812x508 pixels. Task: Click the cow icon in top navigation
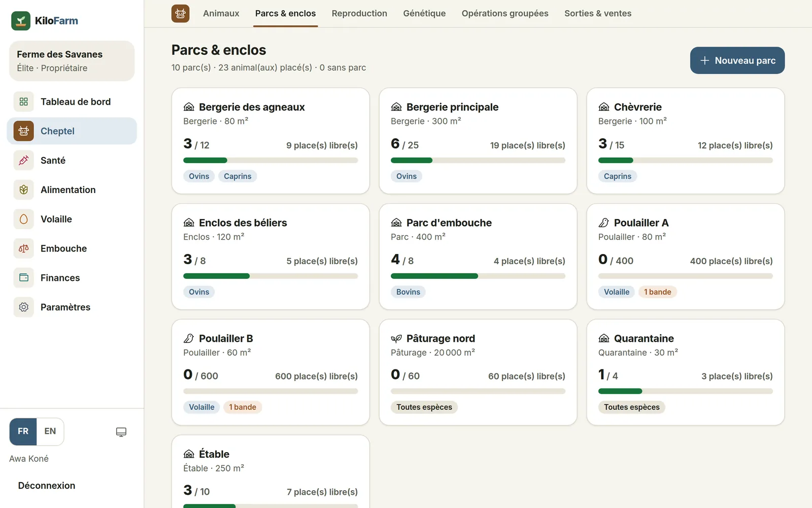coord(180,14)
